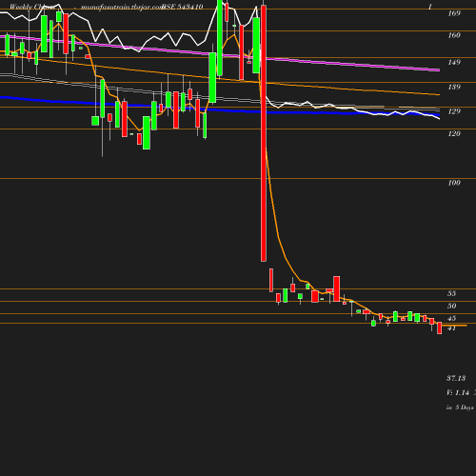Viewport: 476px width, 476px height.
Task: Click the last red candlestick near 41
Action: pyautogui.click(x=440, y=327)
